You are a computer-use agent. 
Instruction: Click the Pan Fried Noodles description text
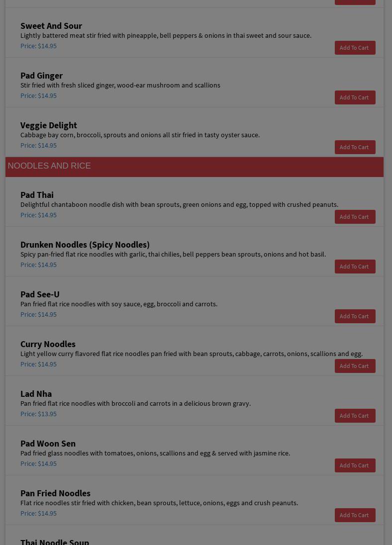pyautogui.click(x=159, y=503)
